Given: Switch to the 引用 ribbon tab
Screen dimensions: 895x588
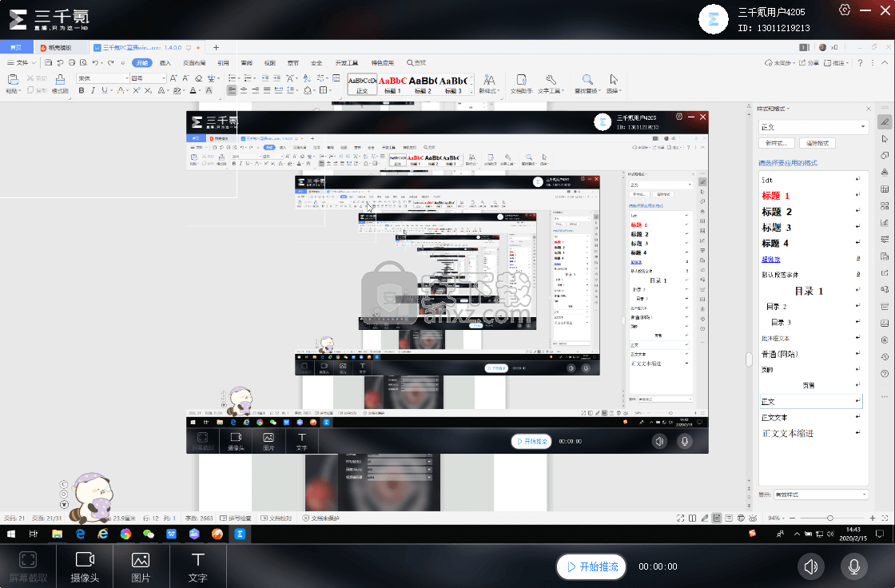Looking at the screenshot, I should coord(223,63).
